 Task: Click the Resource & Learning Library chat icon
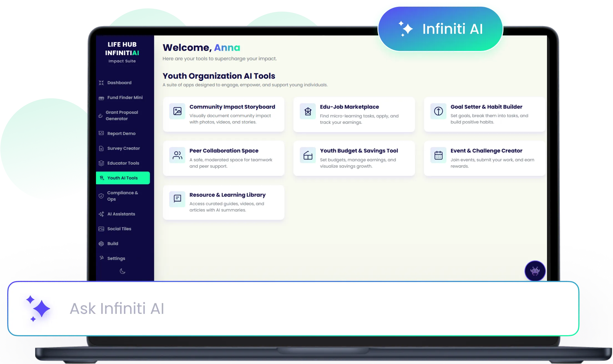177,199
